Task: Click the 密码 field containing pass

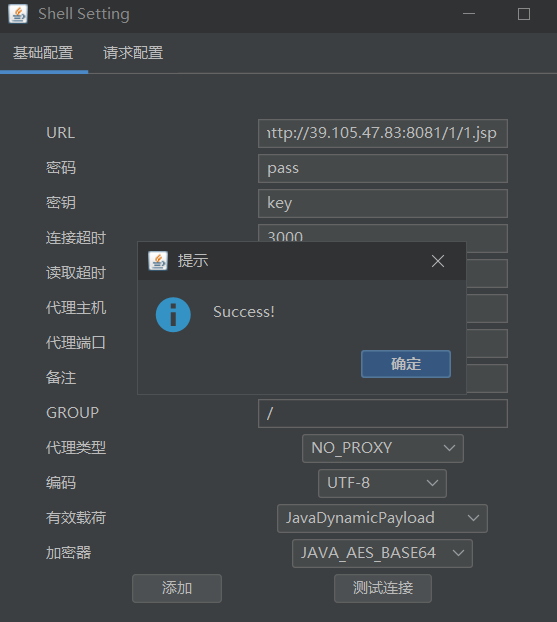Action: pyautogui.click(x=382, y=168)
